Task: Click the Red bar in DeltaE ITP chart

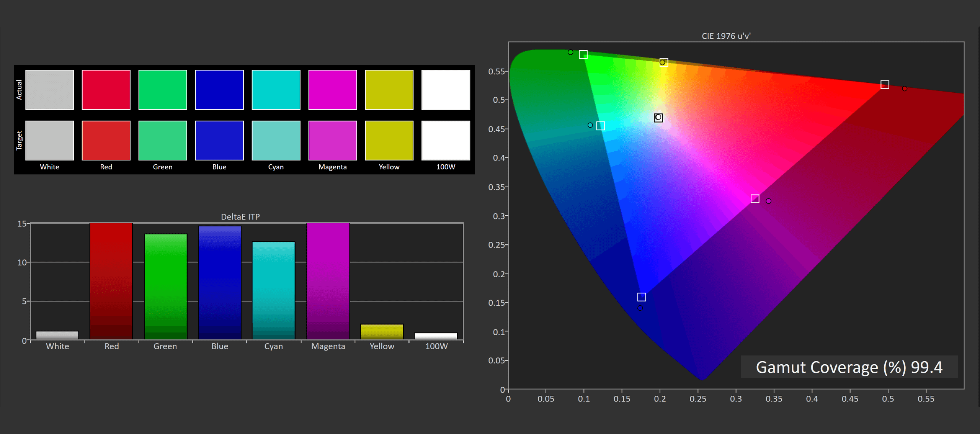Action: pos(111,281)
